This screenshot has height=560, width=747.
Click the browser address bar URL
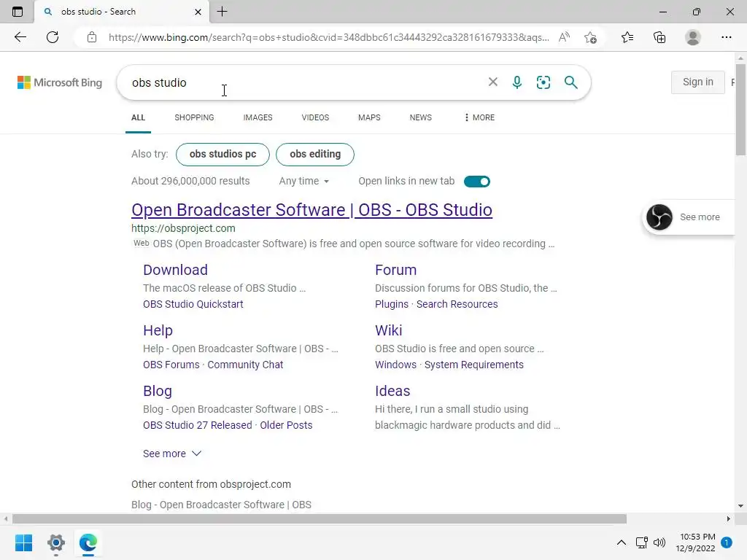coord(329,37)
